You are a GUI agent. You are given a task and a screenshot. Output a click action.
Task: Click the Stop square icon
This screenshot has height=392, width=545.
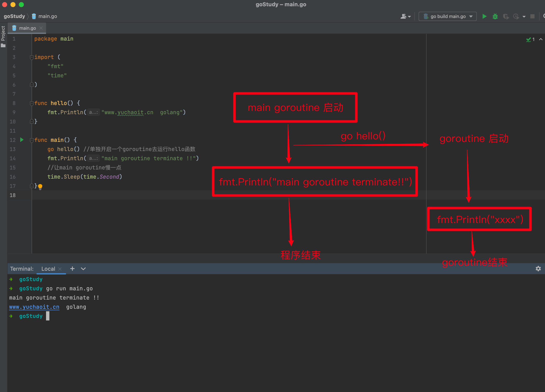click(x=532, y=16)
